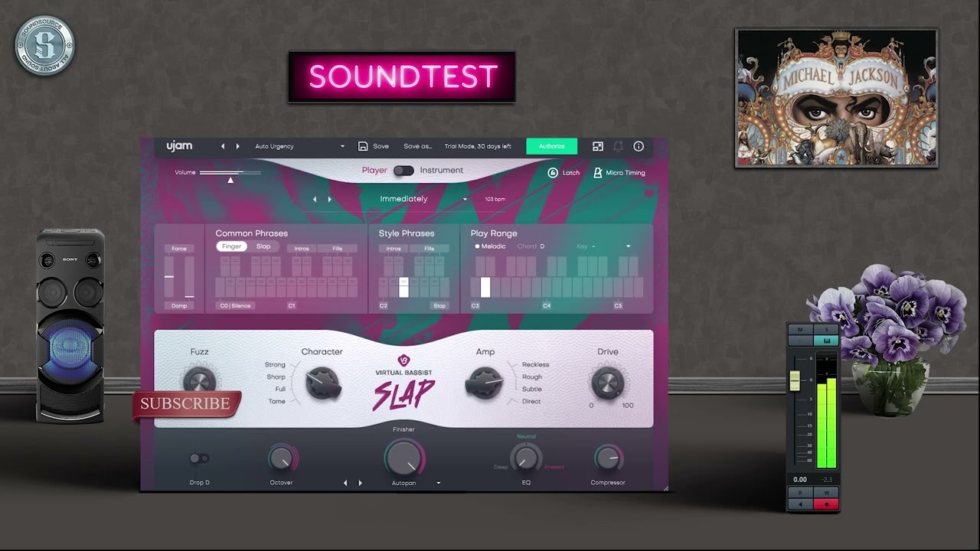Click Fills label under Common Phrases
Image resolution: width=980 pixels, height=551 pixels.
click(x=338, y=249)
